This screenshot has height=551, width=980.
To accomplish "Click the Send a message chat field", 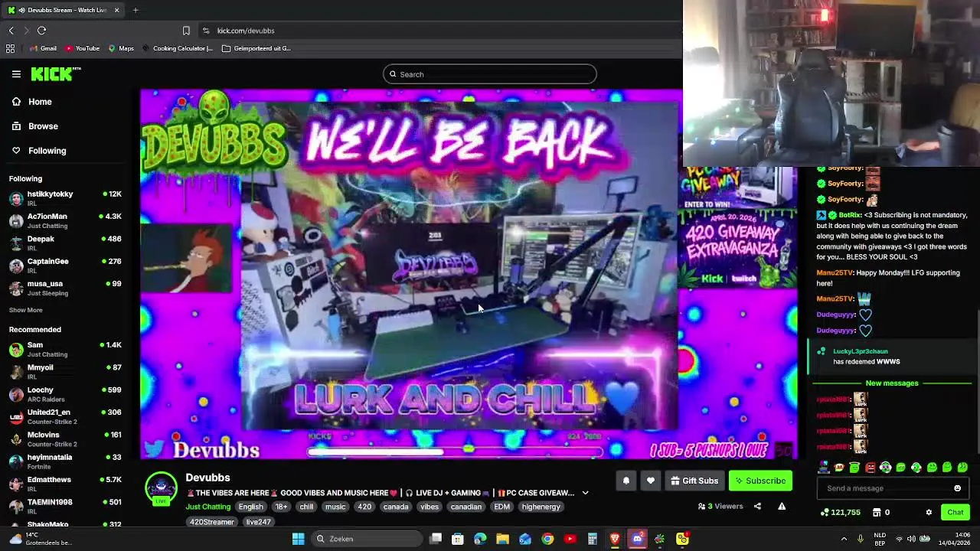I will click(884, 488).
